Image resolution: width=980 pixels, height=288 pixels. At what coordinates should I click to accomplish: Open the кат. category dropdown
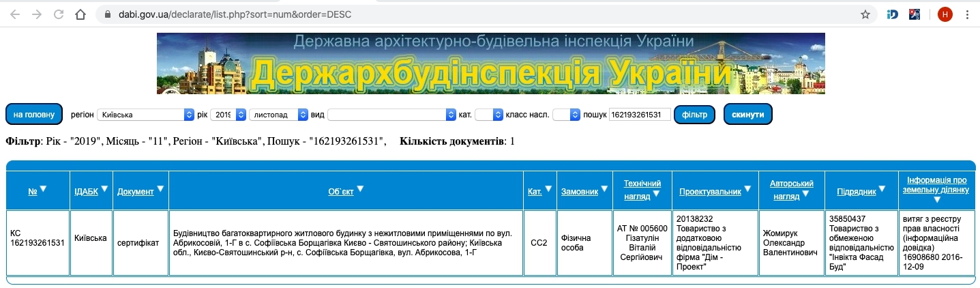click(x=488, y=115)
